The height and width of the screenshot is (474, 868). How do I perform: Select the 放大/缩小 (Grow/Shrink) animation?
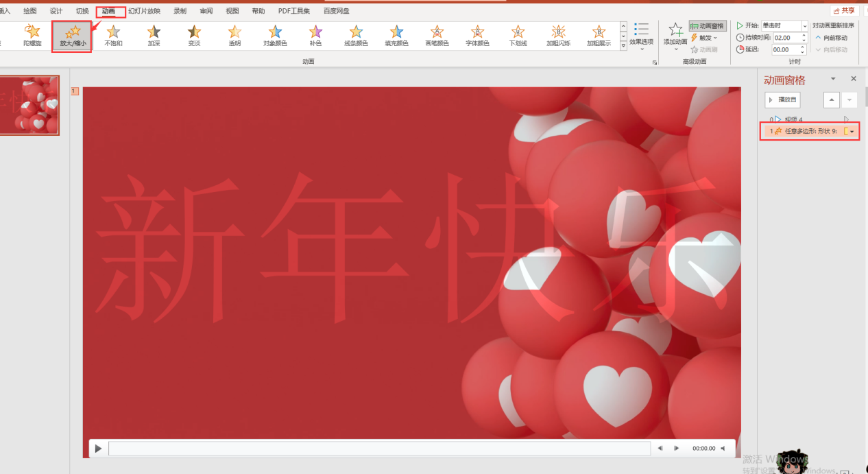(x=72, y=36)
